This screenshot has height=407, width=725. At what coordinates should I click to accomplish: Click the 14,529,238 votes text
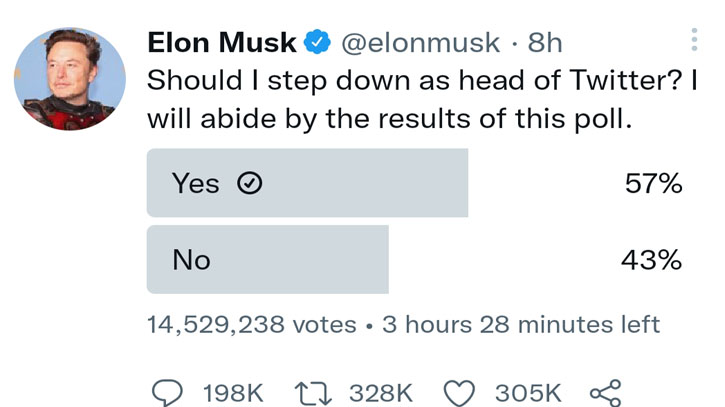click(251, 325)
